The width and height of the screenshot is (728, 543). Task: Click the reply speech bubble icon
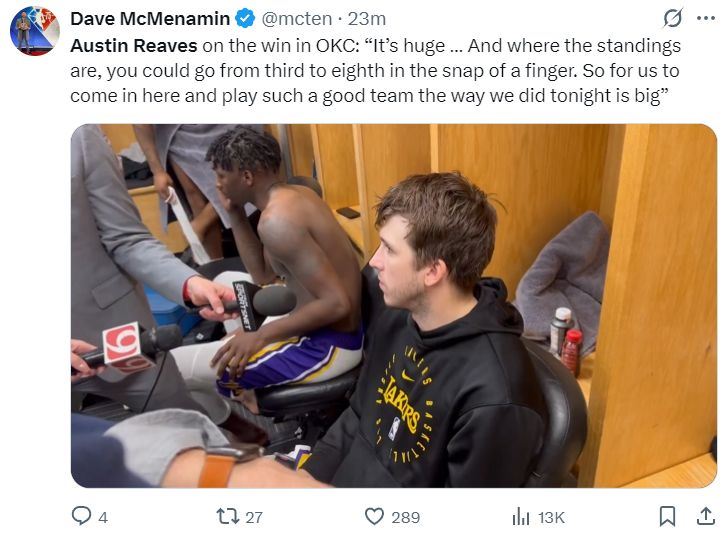point(82,517)
